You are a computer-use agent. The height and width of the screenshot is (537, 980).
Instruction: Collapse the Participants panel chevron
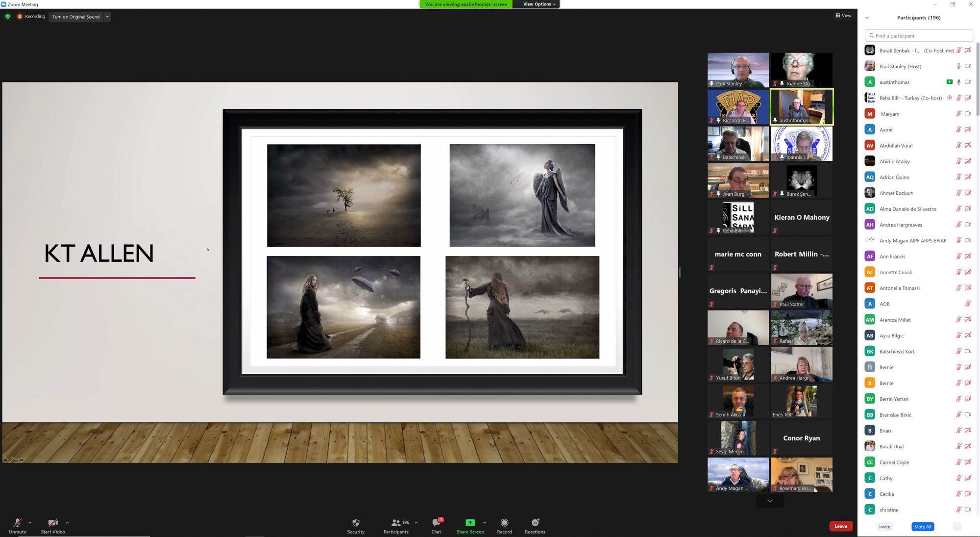coord(867,18)
